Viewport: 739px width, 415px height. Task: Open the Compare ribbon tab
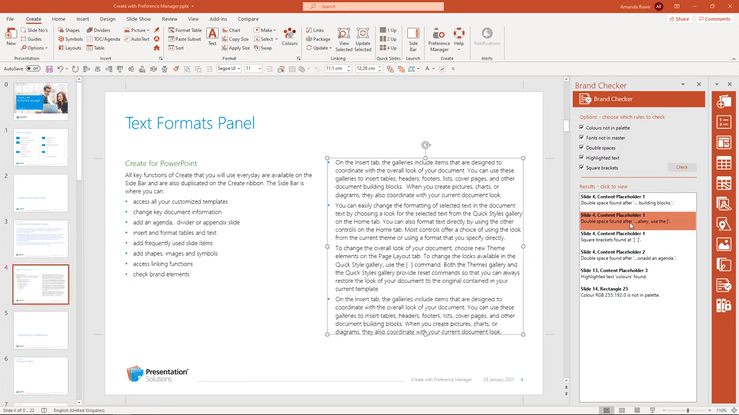coord(247,18)
